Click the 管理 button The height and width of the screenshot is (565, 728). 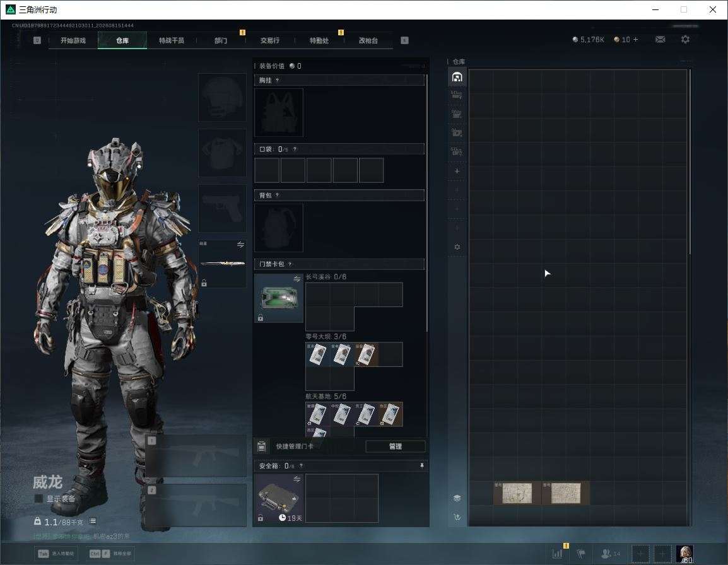point(395,446)
